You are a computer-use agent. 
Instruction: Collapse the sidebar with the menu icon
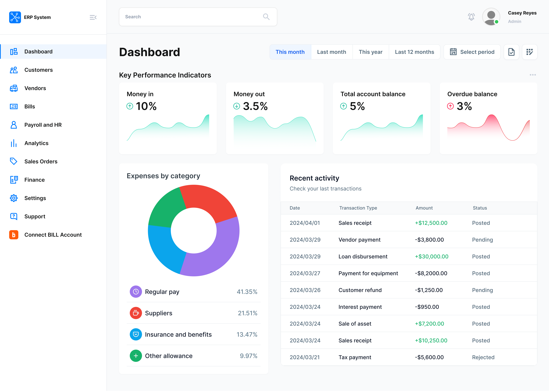[x=93, y=17]
